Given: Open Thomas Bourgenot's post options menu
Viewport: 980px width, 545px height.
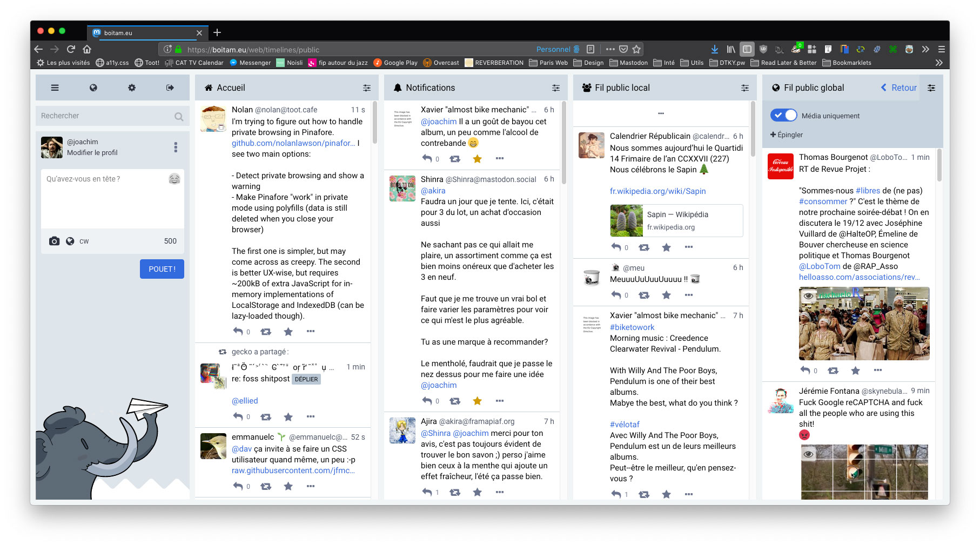Looking at the screenshot, I should pos(878,371).
